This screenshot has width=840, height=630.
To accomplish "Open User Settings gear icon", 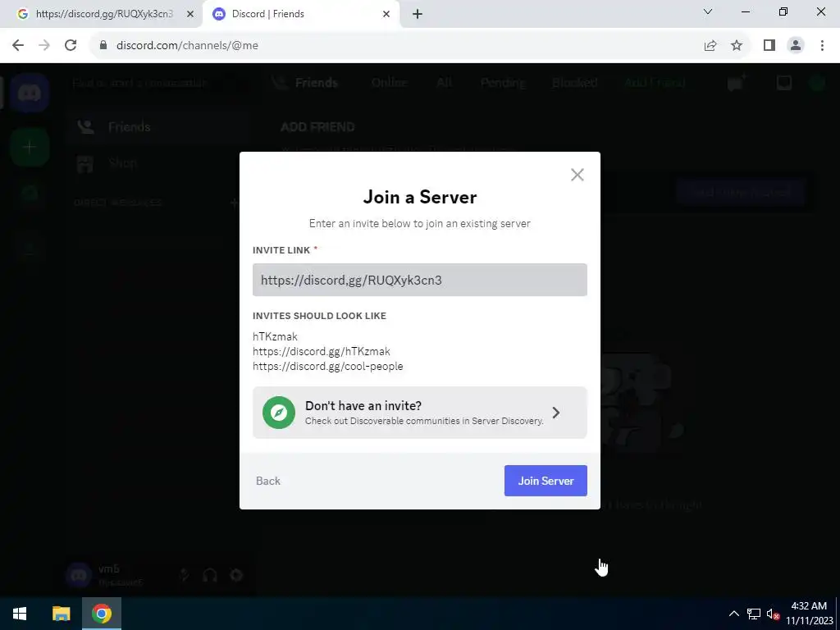I will [x=236, y=575].
